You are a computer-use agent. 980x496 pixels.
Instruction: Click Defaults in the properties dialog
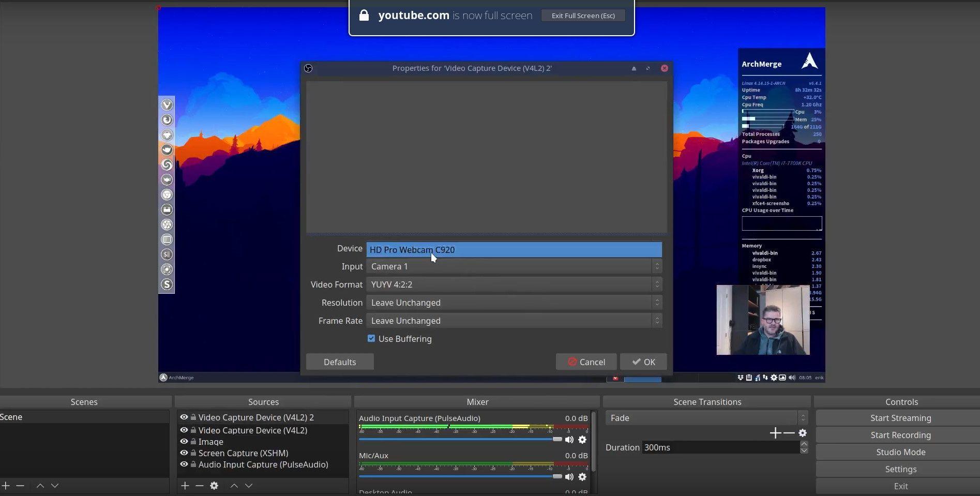(339, 362)
